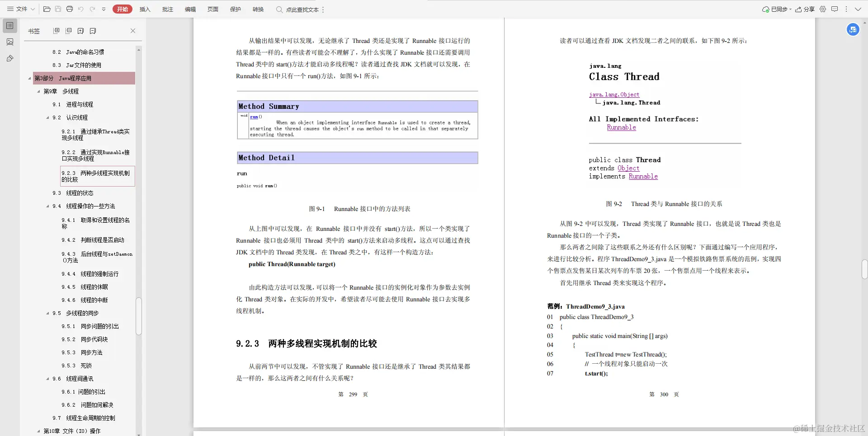This screenshot has height=436, width=868.
Task: Close the bookmark panel with the X
Action: (132, 30)
